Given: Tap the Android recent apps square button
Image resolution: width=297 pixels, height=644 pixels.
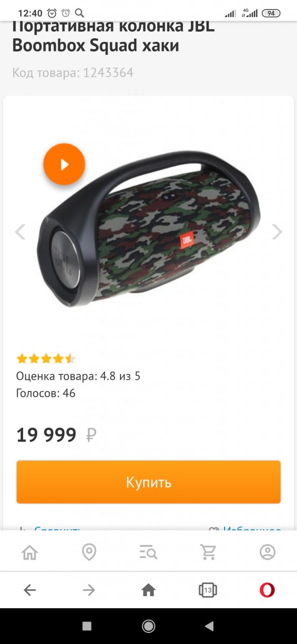Looking at the screenshot, I should pyautogui.click(x=87, y=626).
